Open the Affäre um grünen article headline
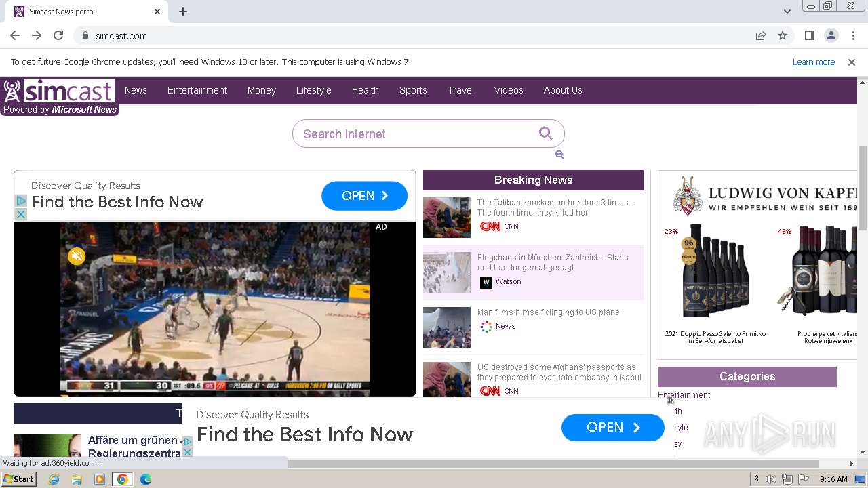This screenshot has height=488, width=868. (134, 447)
